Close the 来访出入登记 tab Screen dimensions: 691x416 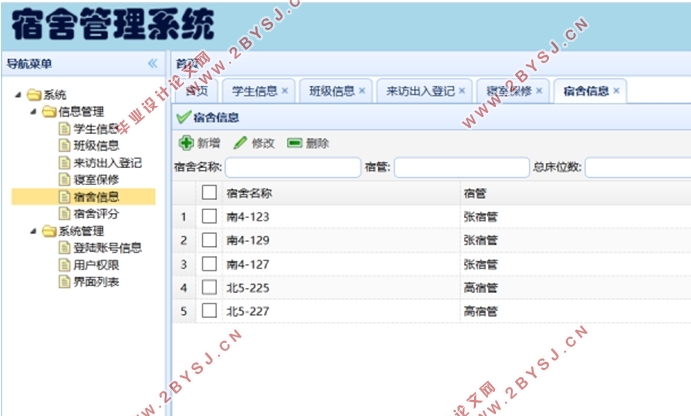[x=461, y=91]
